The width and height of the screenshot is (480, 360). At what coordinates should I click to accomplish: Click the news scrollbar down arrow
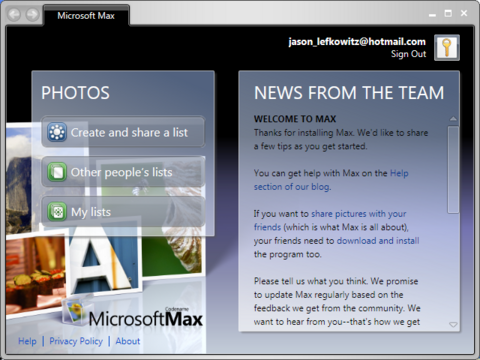tap(453, 324)
